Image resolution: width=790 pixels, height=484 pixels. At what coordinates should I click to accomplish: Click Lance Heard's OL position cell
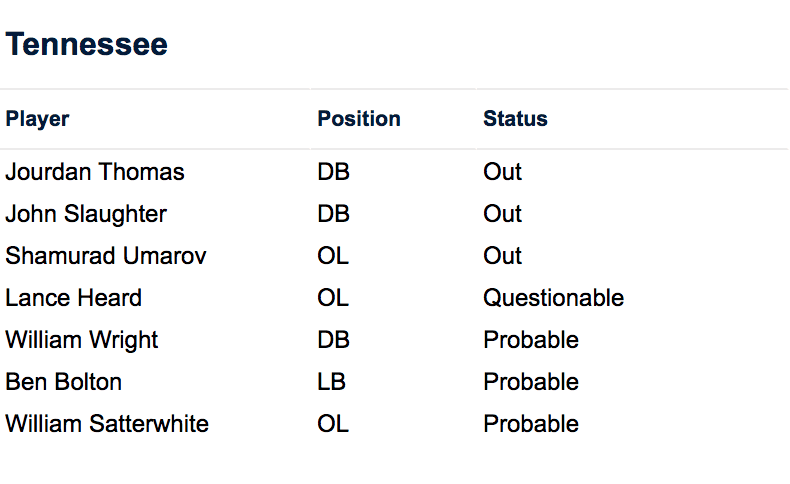(x=333, y=298)
